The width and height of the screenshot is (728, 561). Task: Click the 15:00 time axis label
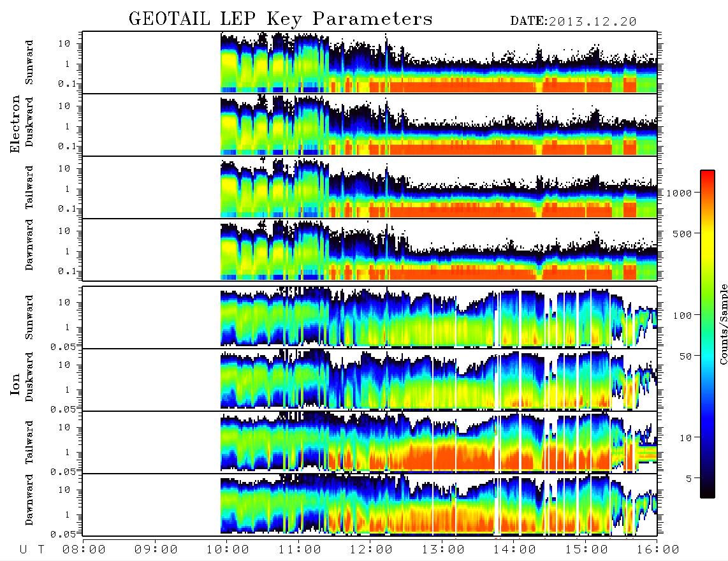586,550
